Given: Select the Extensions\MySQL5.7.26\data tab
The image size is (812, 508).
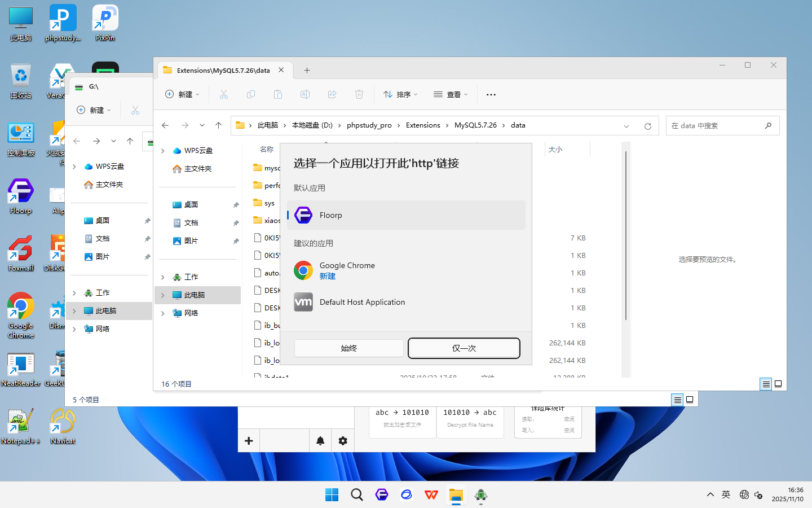Looking at the screenshot, I should [223, 71].
